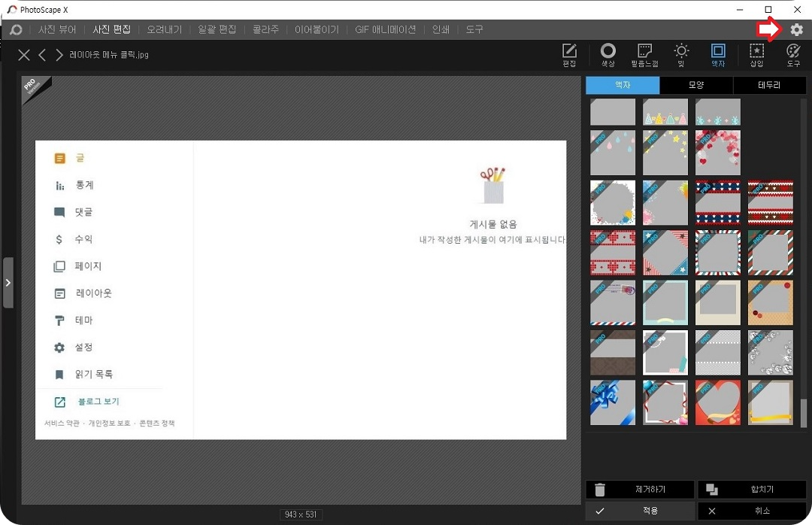Select the orange dotted frame thumbnail

click(771, 302)
